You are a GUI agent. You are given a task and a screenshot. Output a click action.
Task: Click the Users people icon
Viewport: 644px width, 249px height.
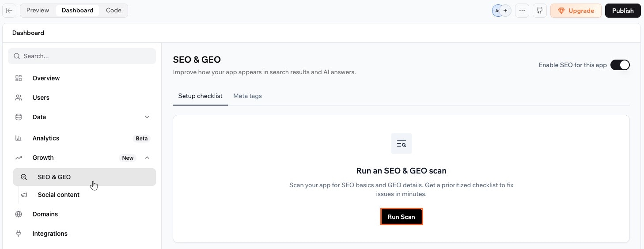pos(19,98)
